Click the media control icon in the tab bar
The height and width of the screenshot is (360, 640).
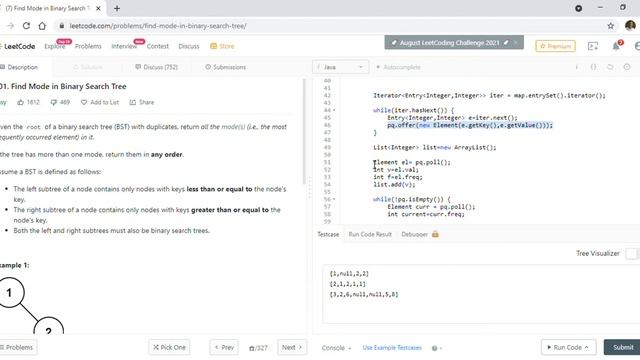[x=578, y=8]
